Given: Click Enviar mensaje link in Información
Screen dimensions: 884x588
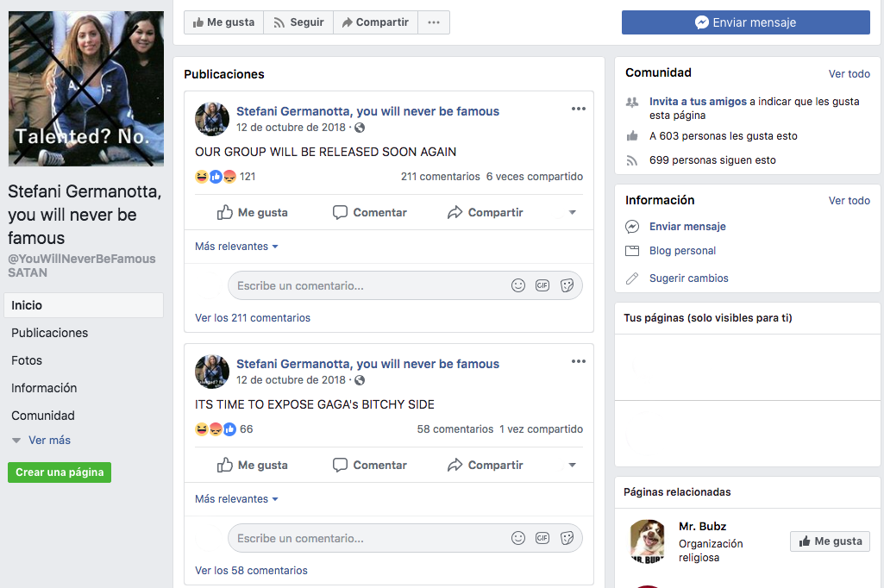Looking at the screenshot, I should tap(687, 227).
